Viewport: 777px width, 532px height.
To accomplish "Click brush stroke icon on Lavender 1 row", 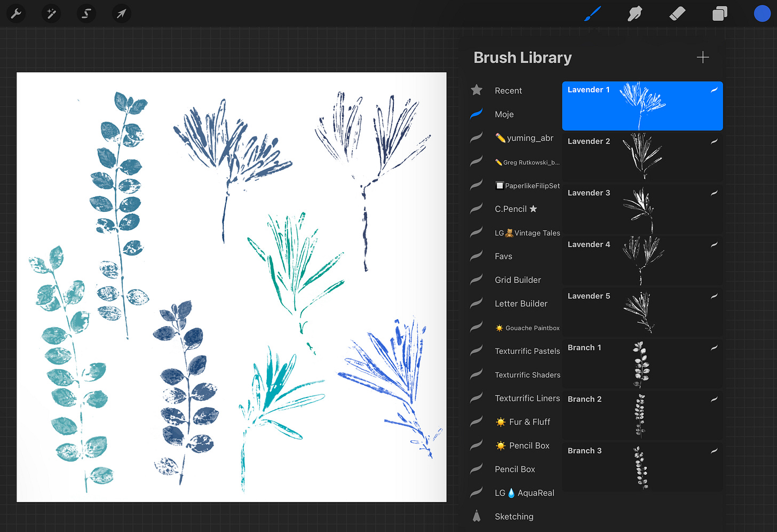I will 714,90.
